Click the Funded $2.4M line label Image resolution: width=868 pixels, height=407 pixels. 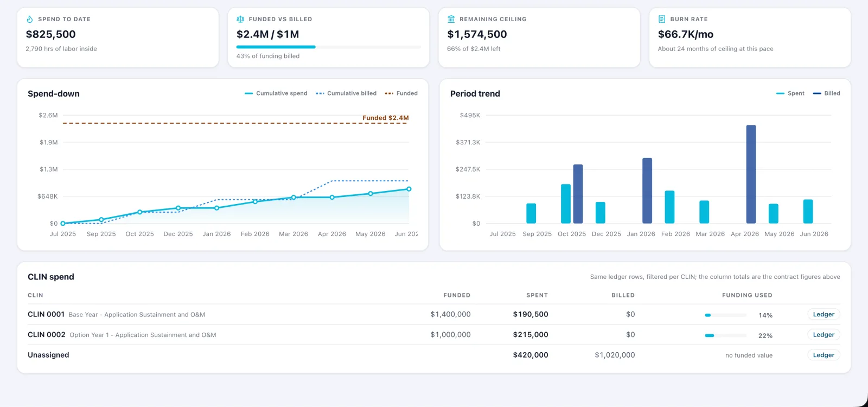coord(386,118)
